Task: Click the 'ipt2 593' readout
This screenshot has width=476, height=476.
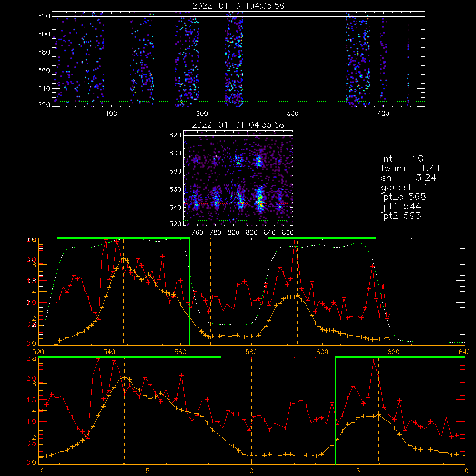Action: tap(401, 216)
